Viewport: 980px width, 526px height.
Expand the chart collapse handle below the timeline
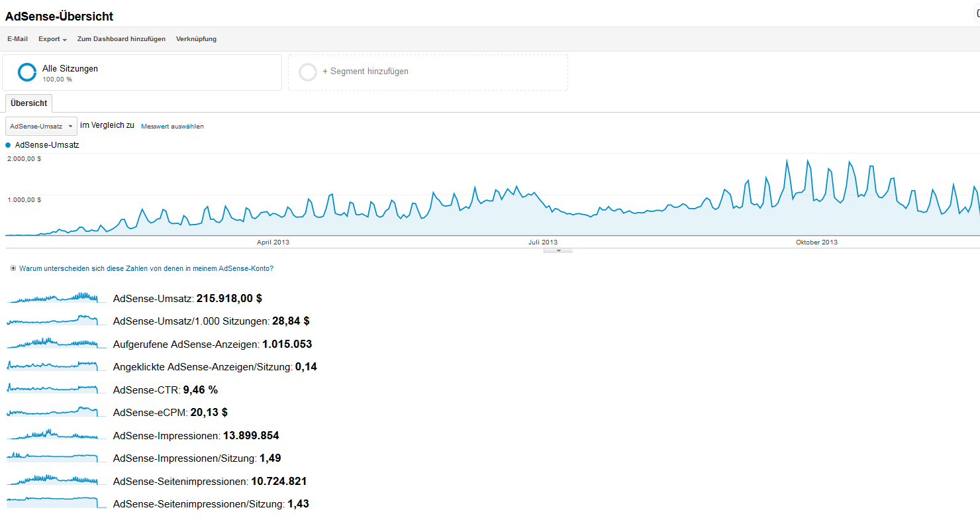(558, 250)
